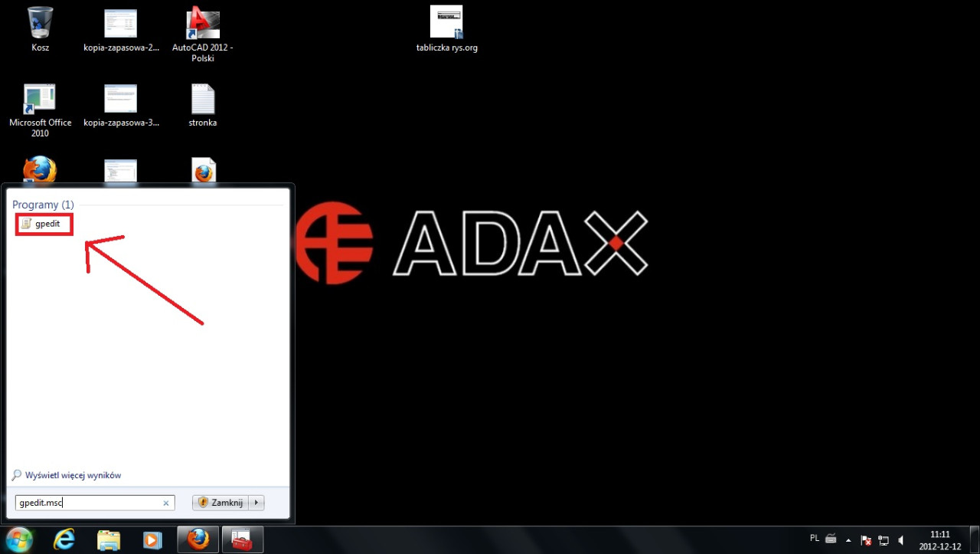This screenshot has height=554, width=980.
Task: Switch to the red toolbox taskbar app
Action: point(242,539)
